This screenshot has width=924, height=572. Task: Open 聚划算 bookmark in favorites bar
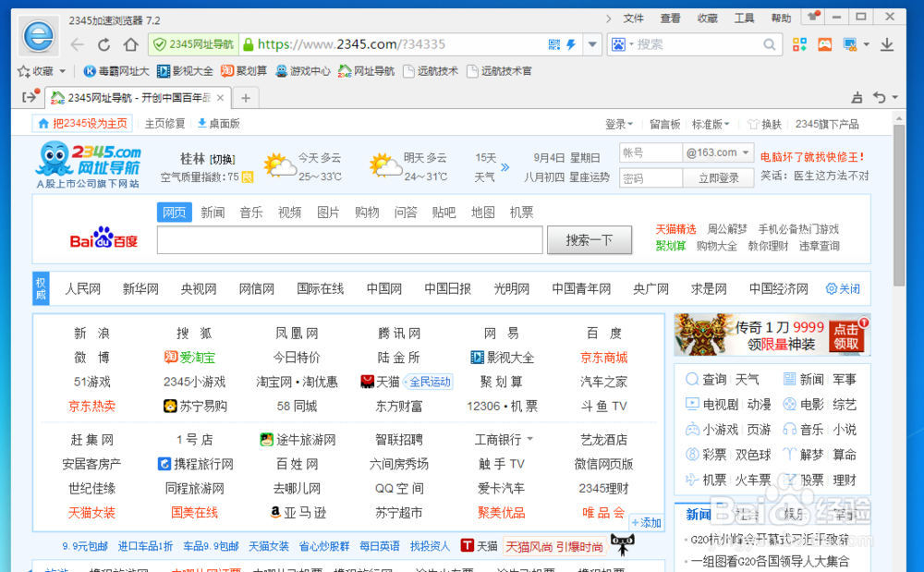(244, 71)
